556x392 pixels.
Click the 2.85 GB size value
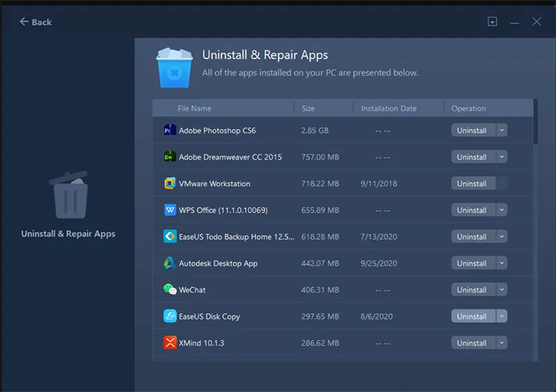click(315, 131)
